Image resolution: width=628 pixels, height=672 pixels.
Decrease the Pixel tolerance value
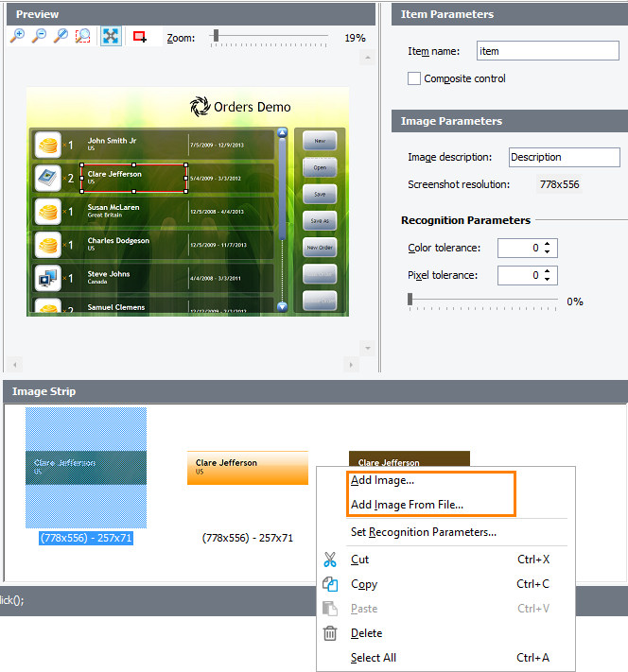(x=547, y=280)
